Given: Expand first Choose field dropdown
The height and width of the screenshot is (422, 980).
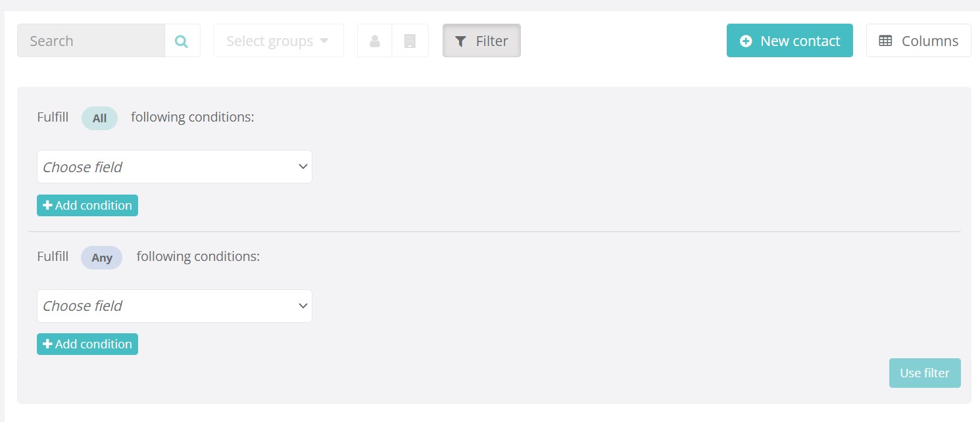Looking at the screenshot, I should [x=174, y=167].
